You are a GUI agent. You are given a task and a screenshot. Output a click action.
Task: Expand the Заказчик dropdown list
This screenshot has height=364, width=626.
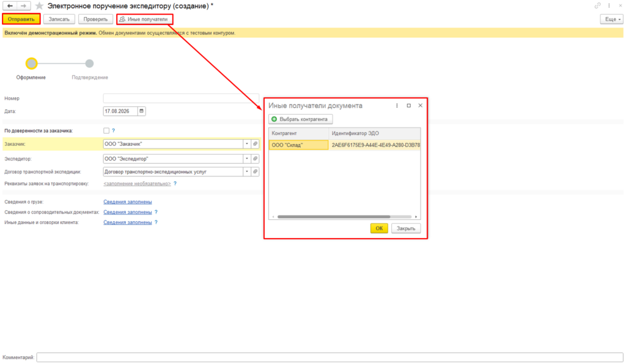click(x=247, y=144)
